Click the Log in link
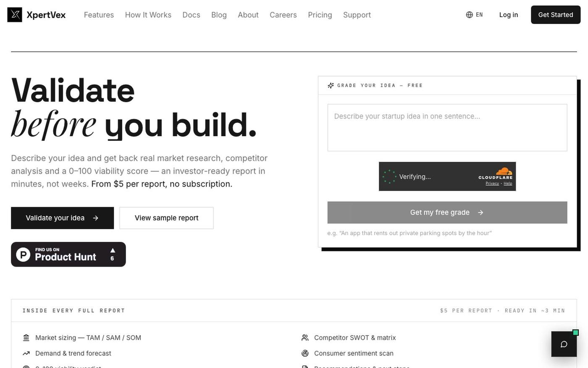The height and width of the screenshot is (368, 588). point(509,15)
